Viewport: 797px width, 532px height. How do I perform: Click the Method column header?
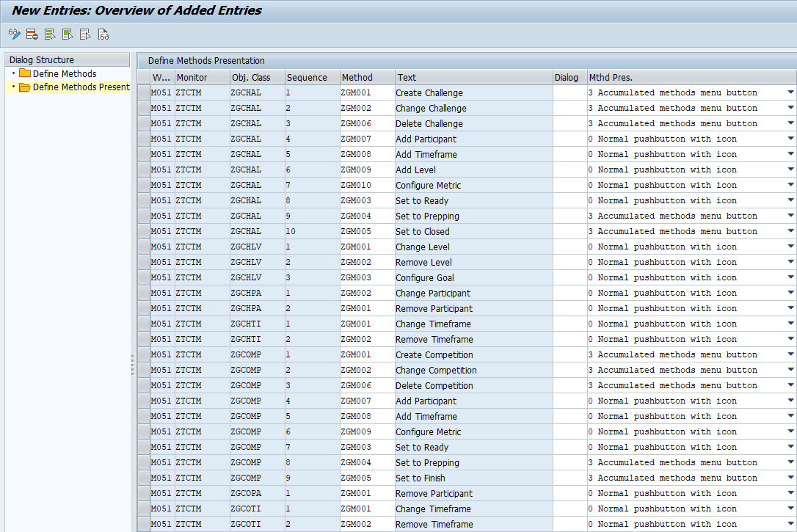(357, 77)
